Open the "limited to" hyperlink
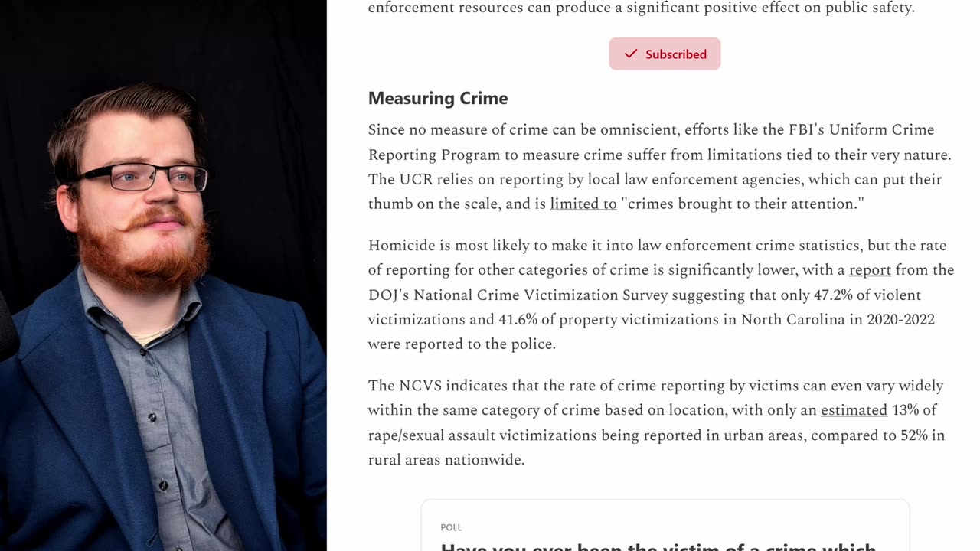This screenshot has height=551, width=980. coord(583,204)
